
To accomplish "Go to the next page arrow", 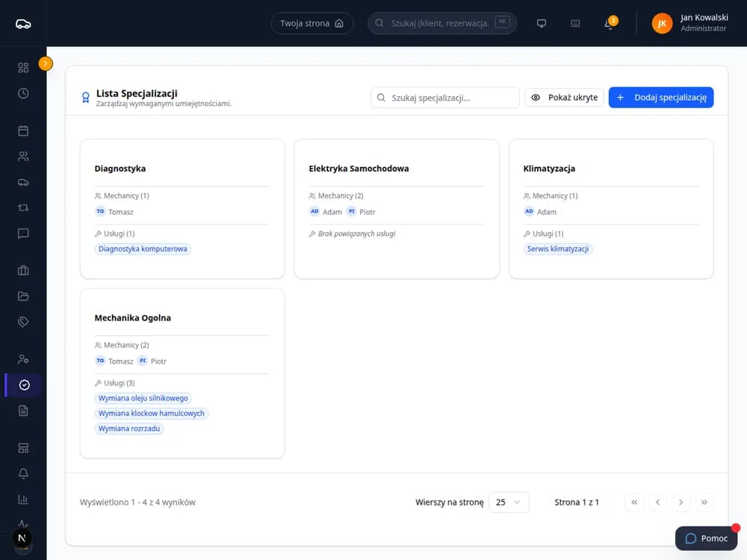I will coord(681,503).
